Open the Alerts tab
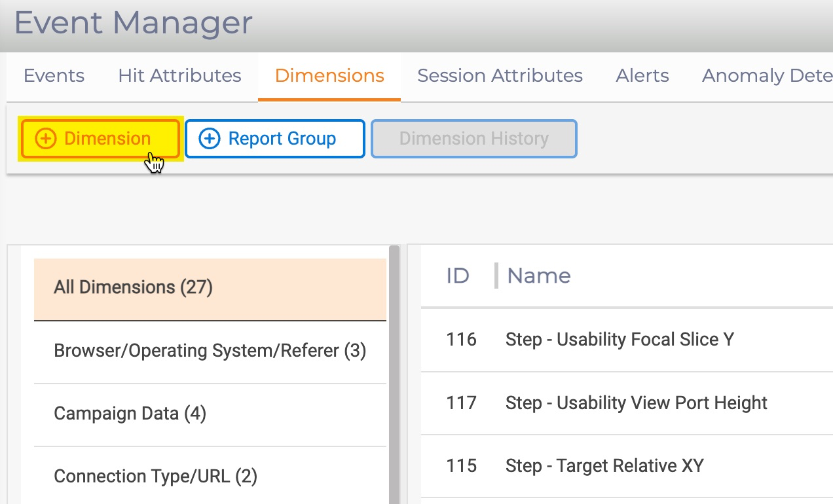The image size is (833, 504). (642, 76)
